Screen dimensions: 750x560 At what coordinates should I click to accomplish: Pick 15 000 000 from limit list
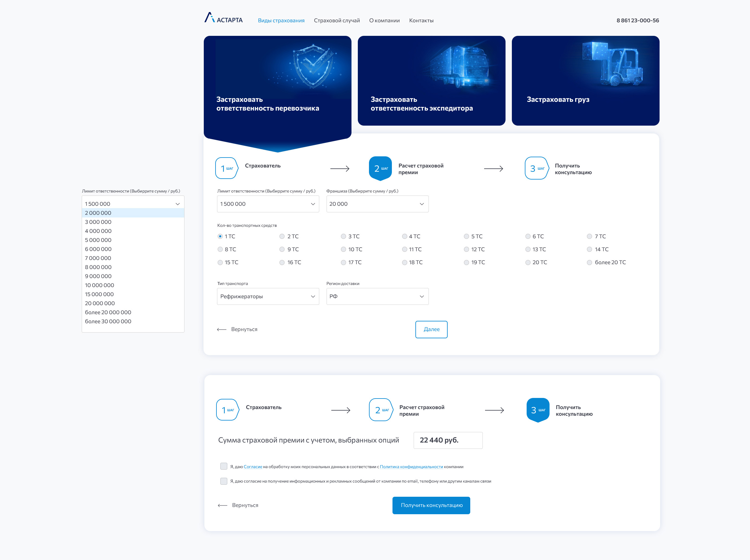[133, 294]
